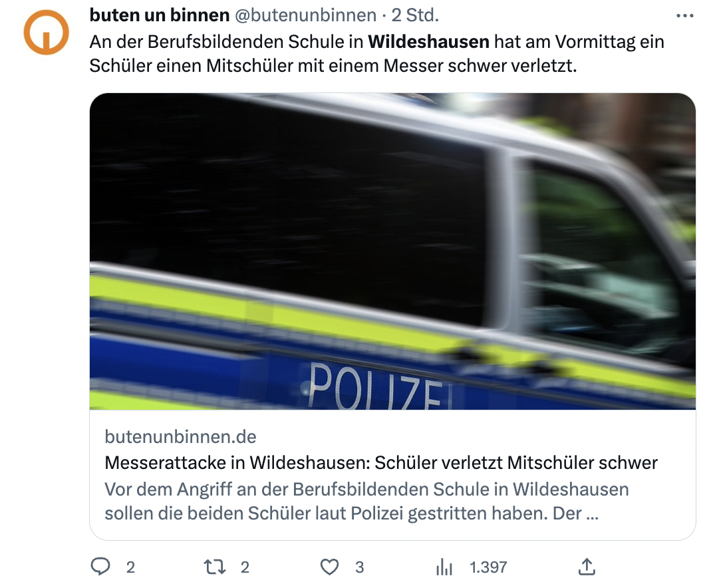713x588 pixels.
Task: Open view analytics bar chart icon
Action: point(444,567)
